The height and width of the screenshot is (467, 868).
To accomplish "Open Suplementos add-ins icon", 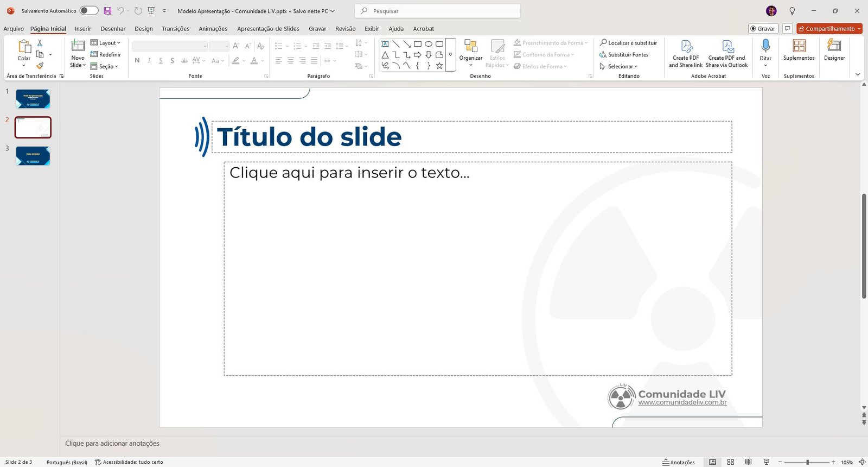I will pyautogui.click(x=799, y=46).
